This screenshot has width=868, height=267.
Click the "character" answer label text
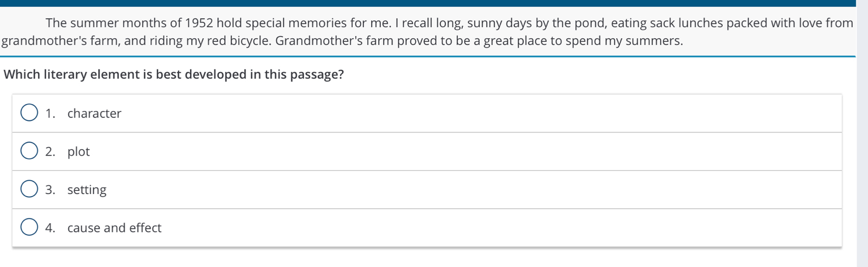point(94,113)
